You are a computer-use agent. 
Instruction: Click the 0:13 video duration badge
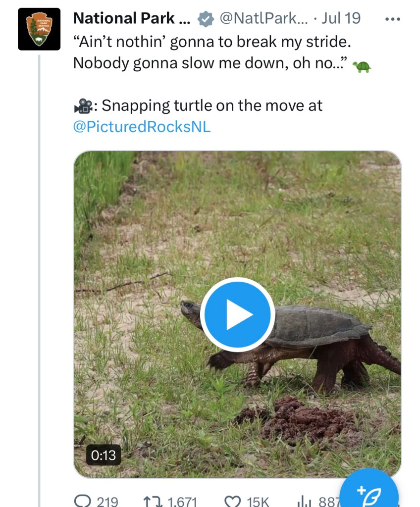[x=104, y=455]
